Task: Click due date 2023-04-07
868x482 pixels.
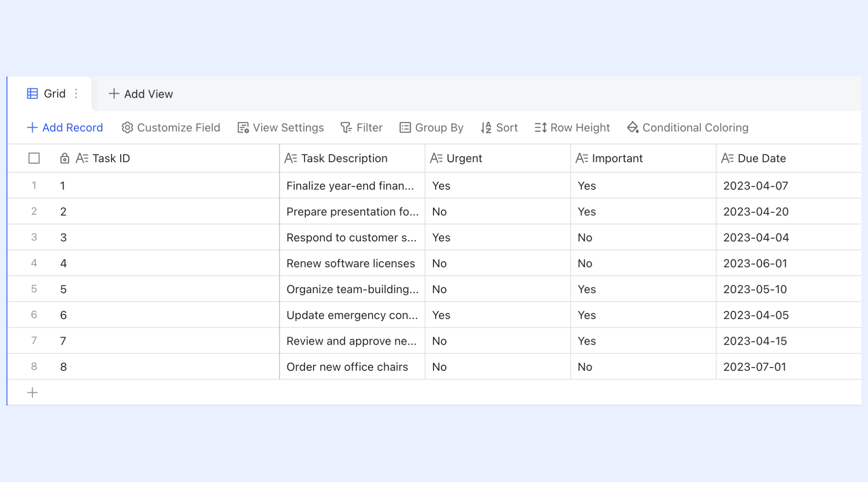Action: pyautogui.click(x=789, y=186)
